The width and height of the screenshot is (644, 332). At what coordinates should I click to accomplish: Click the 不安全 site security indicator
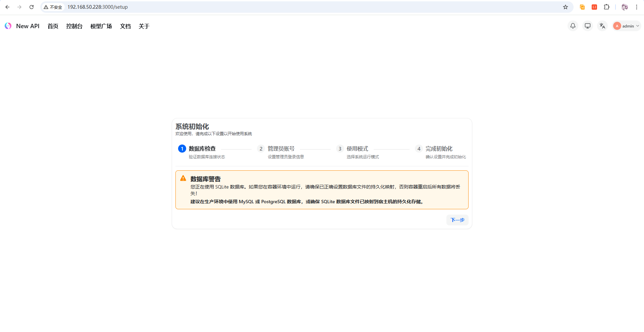pos(53,7)
